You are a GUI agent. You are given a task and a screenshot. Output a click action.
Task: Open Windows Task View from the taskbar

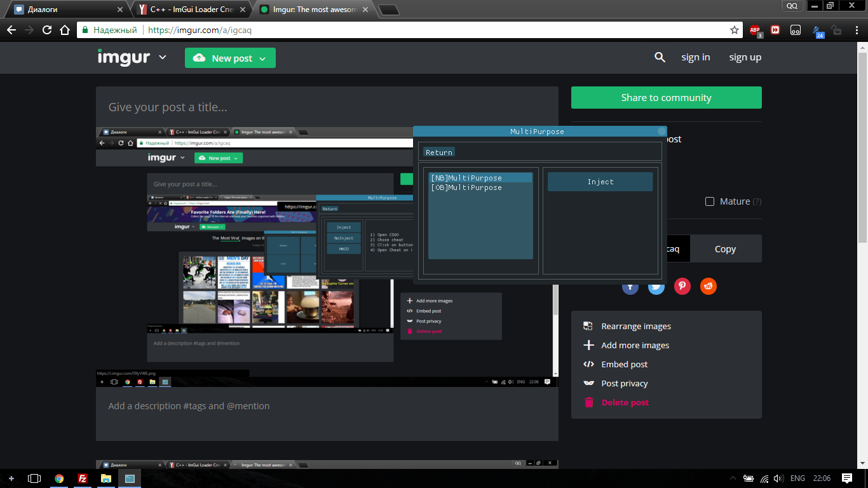(x=34, y=478)
